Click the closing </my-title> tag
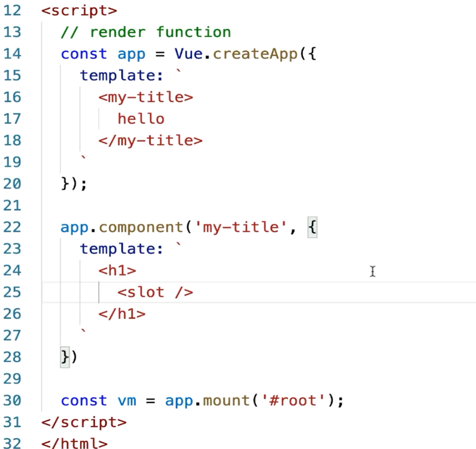 click(151, 141)
